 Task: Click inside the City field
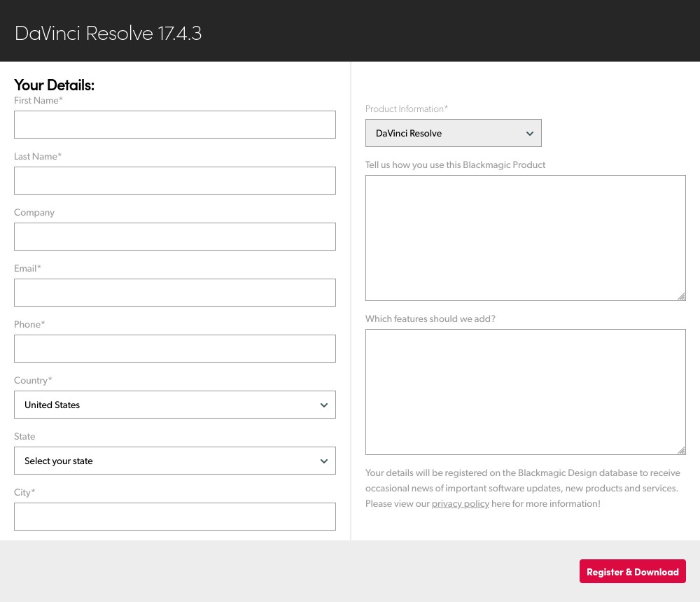(175, 517)
